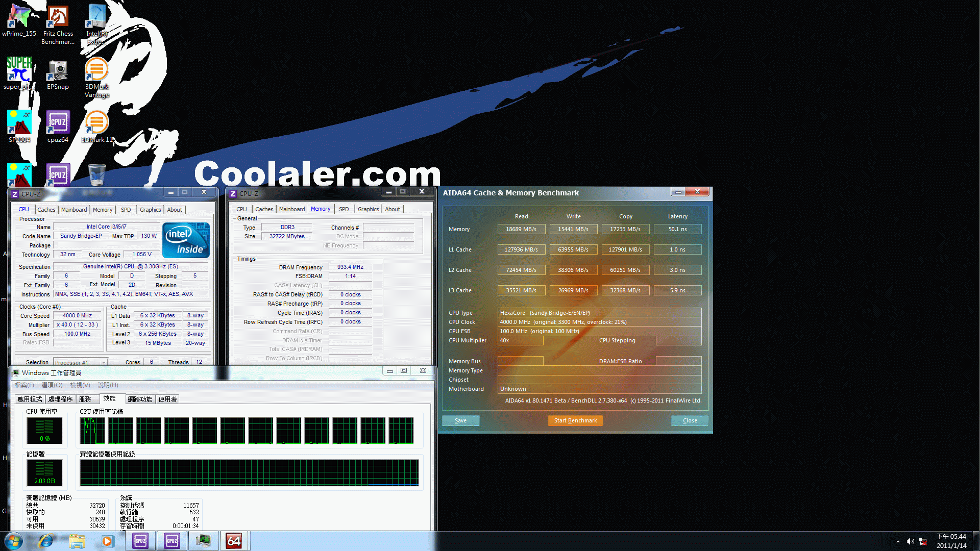Click the CPU usage 0% meter
Image resolution: width=980 pixels, height=551 pixels.
click(45, 431)
